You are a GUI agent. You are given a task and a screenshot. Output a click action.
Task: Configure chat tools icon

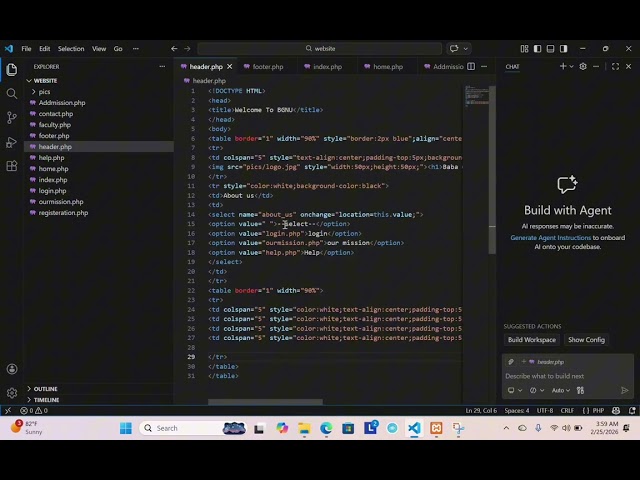(580, 391)
